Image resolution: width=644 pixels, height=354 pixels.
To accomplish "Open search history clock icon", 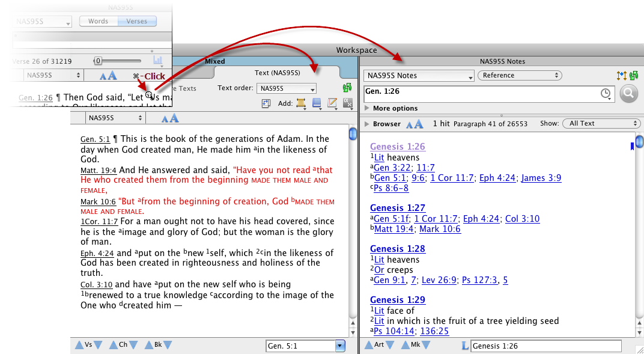I will [x=606, y=93].
